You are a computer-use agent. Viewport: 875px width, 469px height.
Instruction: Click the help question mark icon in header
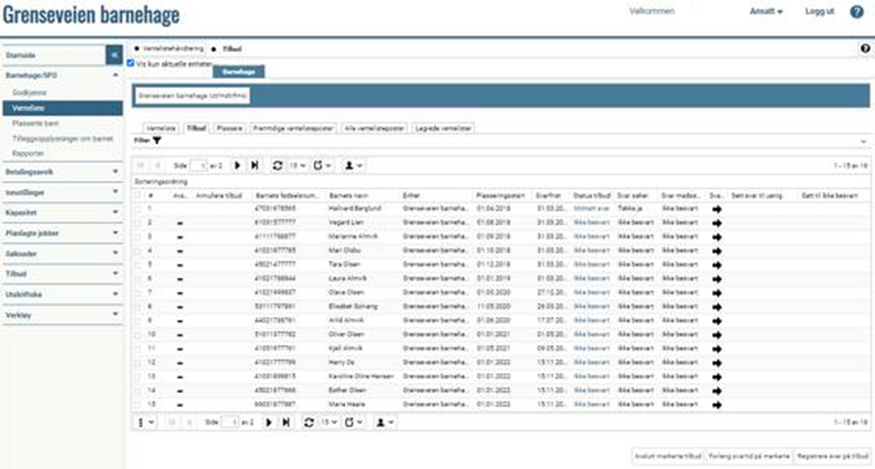(857, 12)
